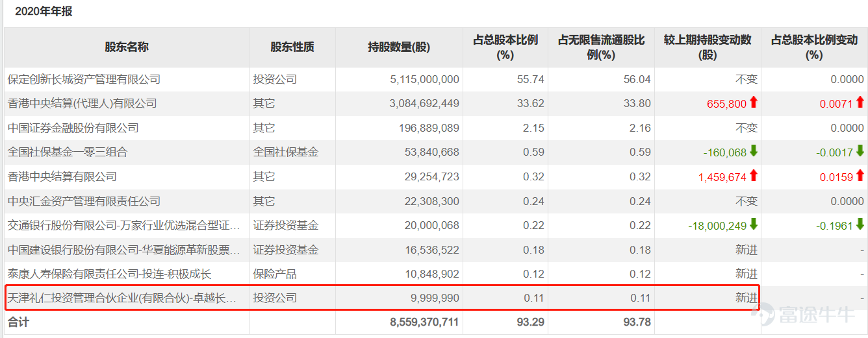Screen dimensions: 868x338
Task: Click shareholding value 5,115,000,000
Action: pyautogui.click(x=425, y=79)
